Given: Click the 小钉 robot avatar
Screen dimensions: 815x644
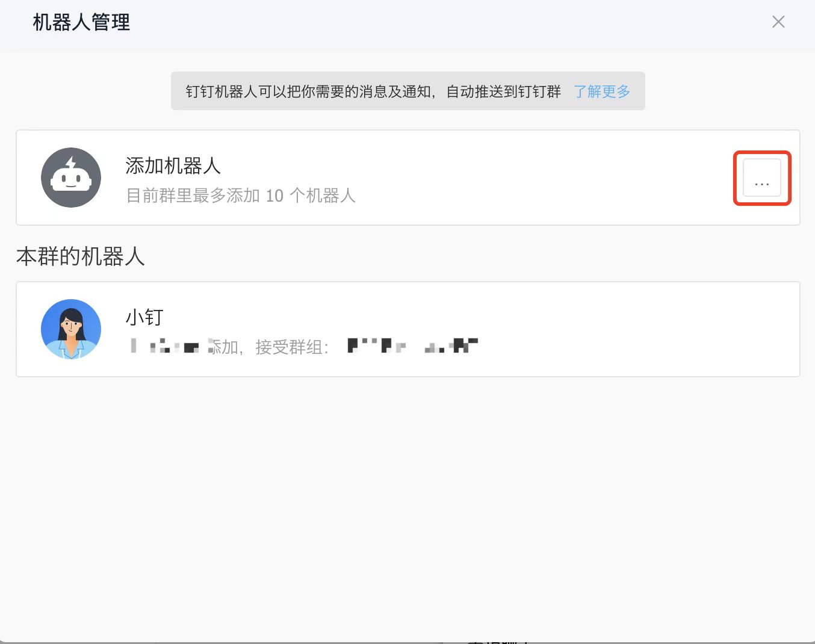Looking at the screenshot, I should pos(71,329).
